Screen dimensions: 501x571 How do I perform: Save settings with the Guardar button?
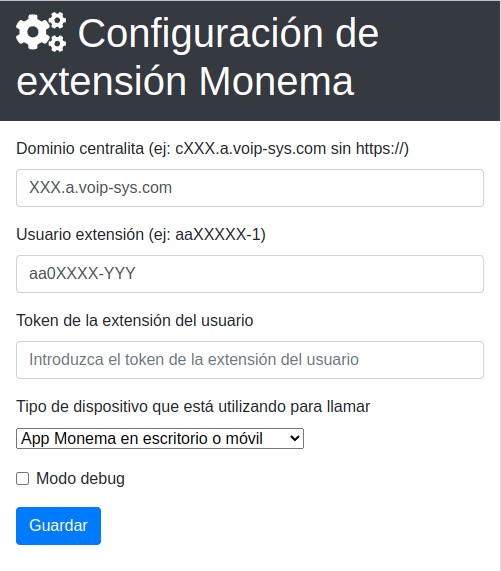click(58, 526)
